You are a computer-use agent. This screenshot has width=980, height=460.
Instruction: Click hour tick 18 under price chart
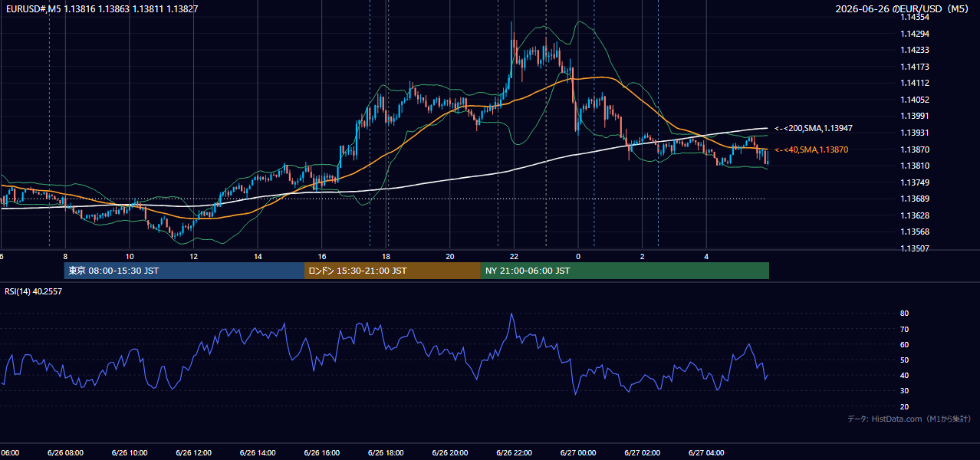coord(386,256)
